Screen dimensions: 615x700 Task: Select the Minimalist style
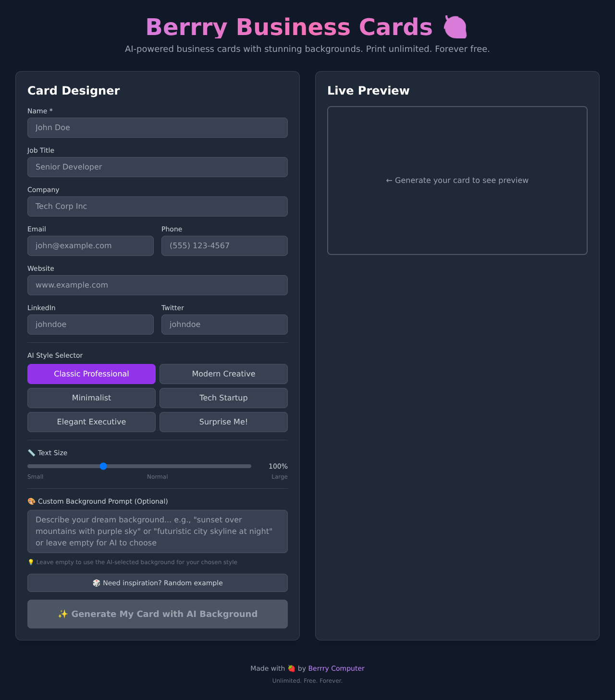point(91,398)
